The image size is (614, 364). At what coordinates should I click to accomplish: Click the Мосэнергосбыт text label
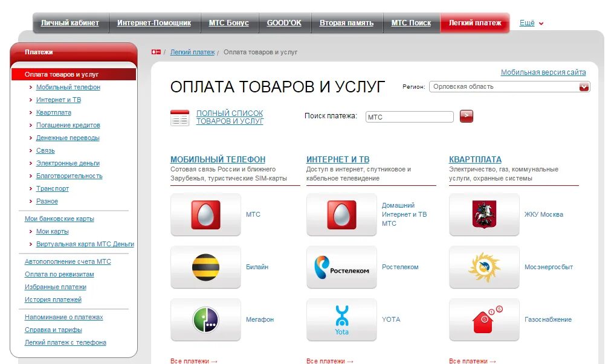pos(549,267)
